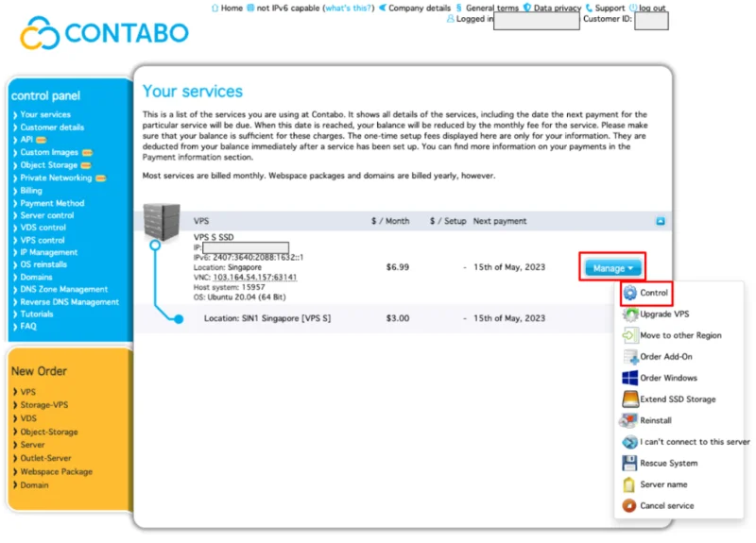
Task: Order a new Storage-VPS
Action: [x=43, y=405]
